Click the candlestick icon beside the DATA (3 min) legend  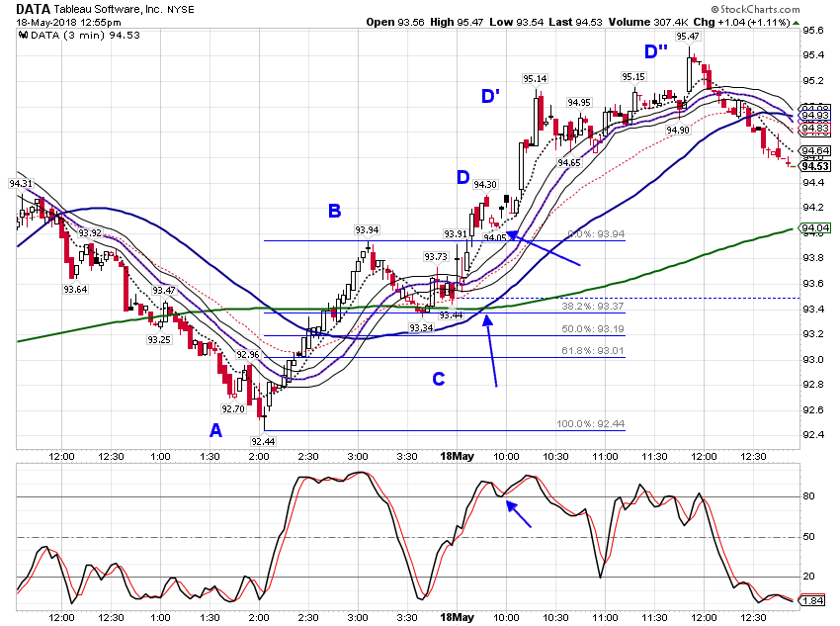23,36
